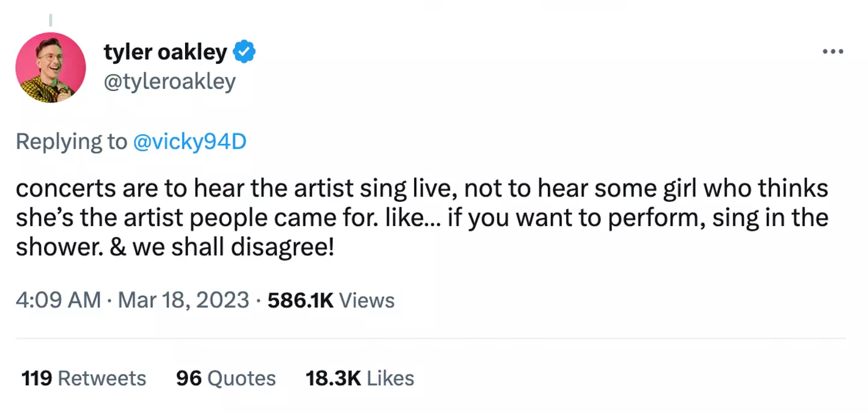Click the vertical bar above the avatar

pyautogui.click(x=51, y=20)
